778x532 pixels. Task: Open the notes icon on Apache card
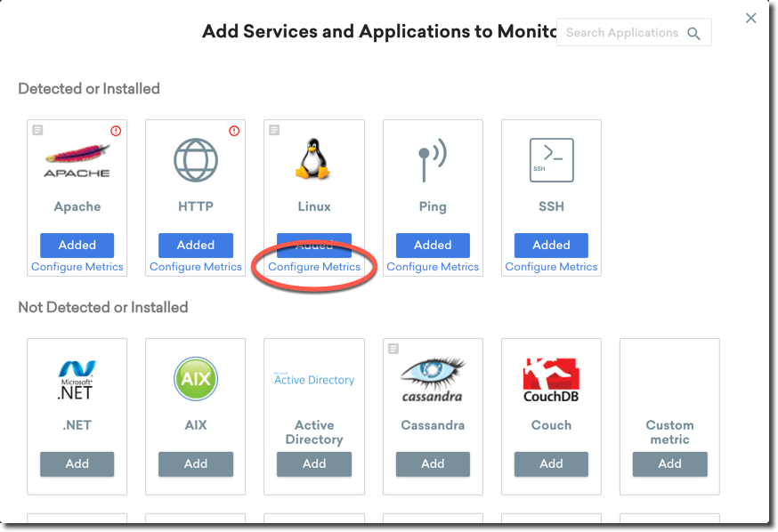[x=37, y=130]
